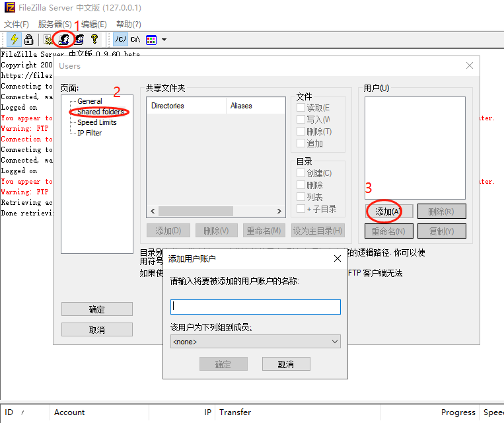Select Shared folders page
504x423 pixels.
100,112
